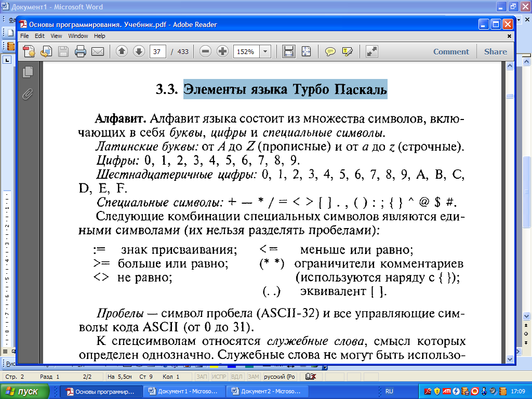
Task: Click the Save floppy disk icon
Action: point(63,51)
